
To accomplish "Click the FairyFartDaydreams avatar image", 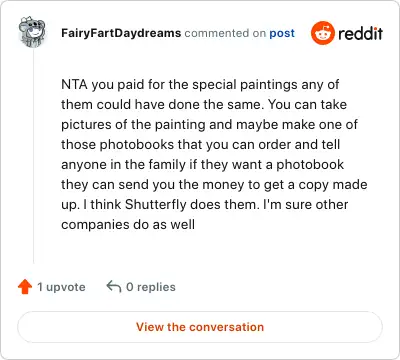I will [32, 32].
